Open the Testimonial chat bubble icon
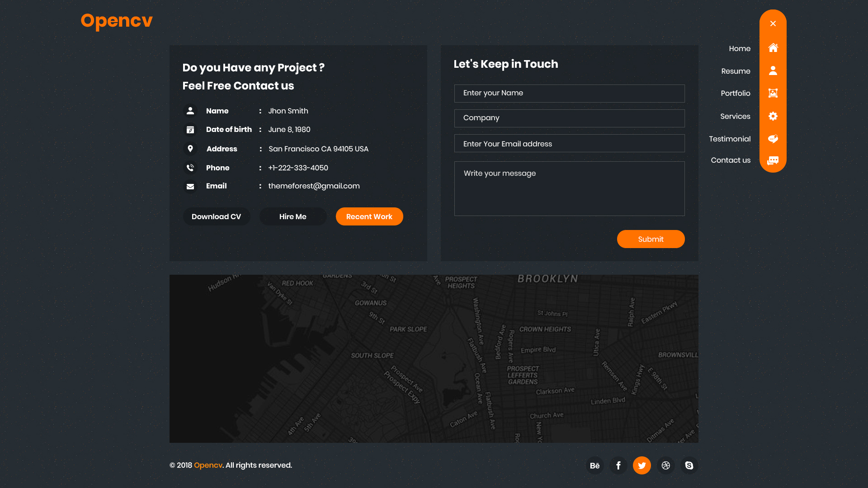 (x=773, y=139)
